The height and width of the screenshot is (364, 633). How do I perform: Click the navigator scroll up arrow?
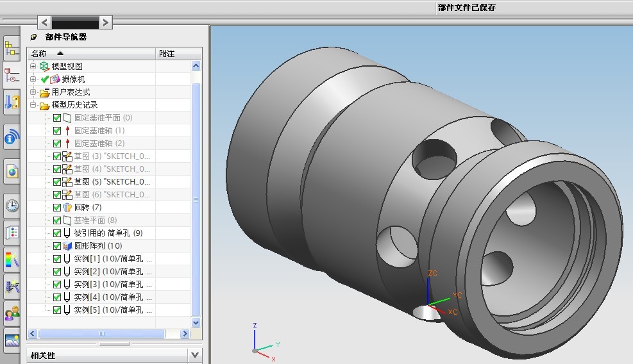click(x=196, y=66)
